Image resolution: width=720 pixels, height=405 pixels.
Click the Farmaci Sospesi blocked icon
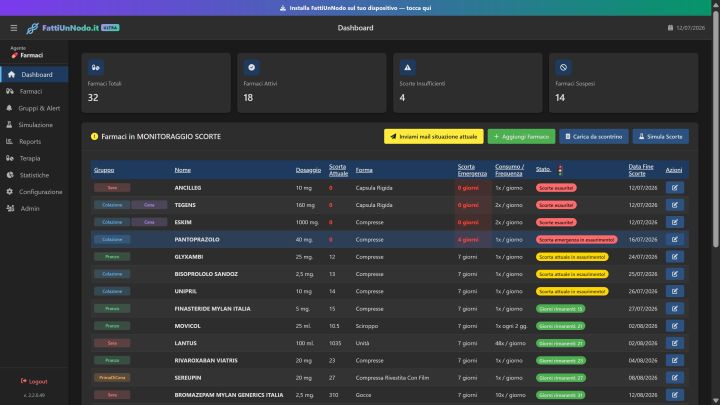(x=563, y=68)
